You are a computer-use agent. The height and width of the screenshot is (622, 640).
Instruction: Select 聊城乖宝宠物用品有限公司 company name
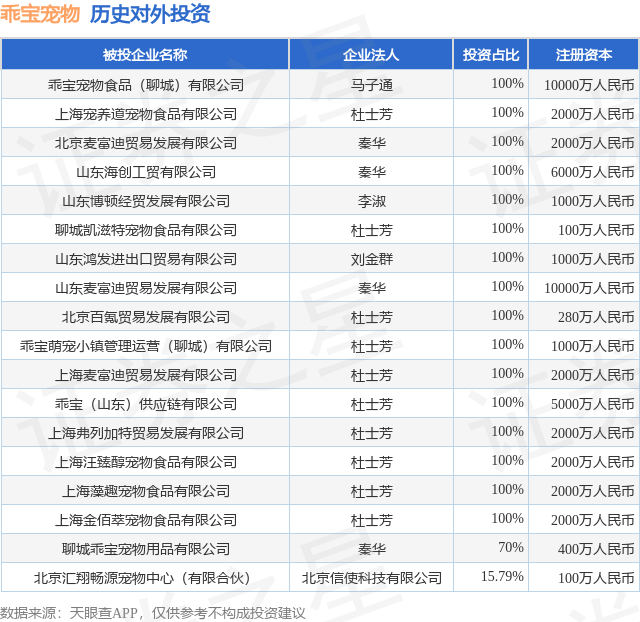146,549
